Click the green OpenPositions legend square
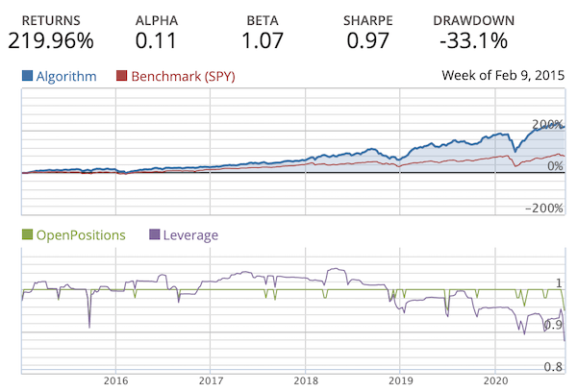The width and height of the screenshot is (577, 392). (27, 234)
